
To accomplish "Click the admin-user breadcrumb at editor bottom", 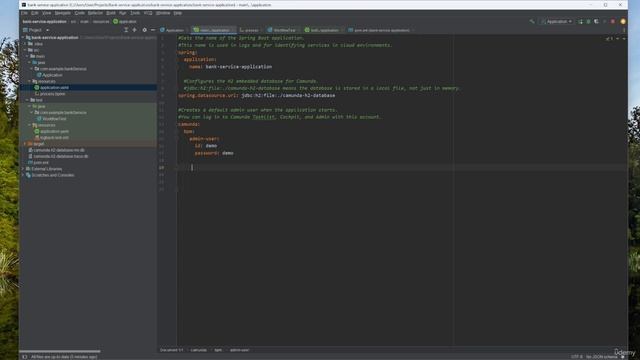I will point(240,350).
